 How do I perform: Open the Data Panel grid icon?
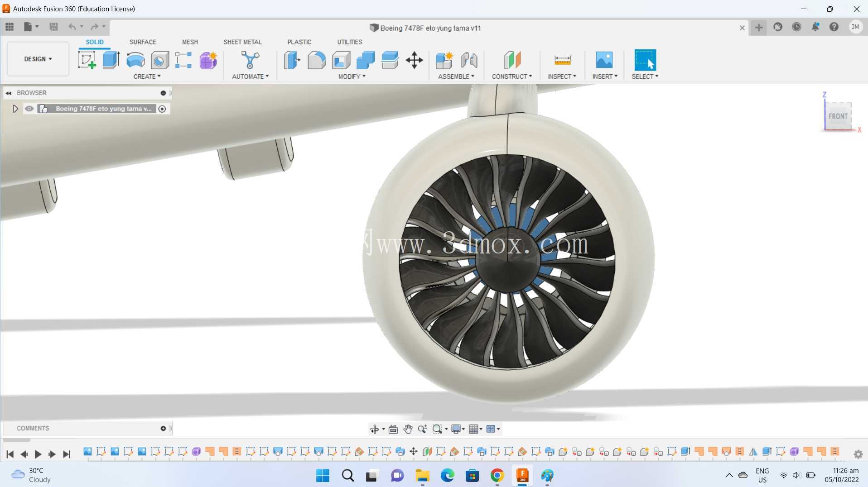pyautogui.click(x=10, y=27)
